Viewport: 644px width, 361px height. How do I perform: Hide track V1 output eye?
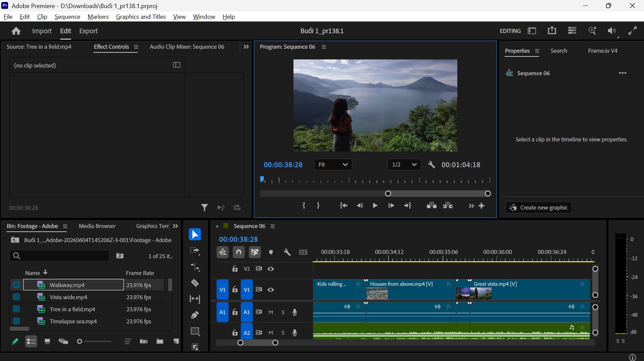coord(271,289)
